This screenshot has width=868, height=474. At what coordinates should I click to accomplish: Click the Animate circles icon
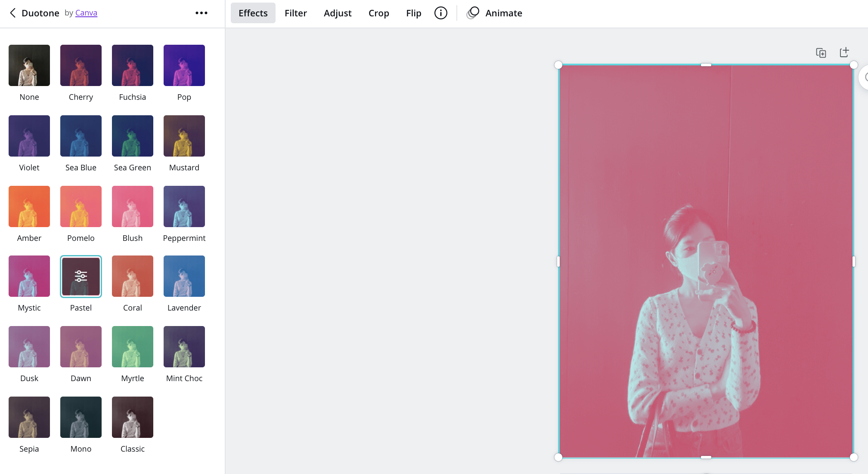point(473,13)
